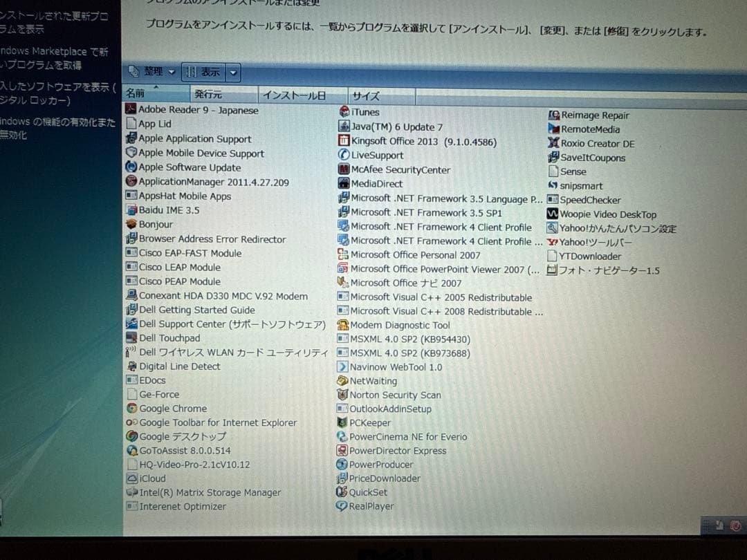
Task: Select Dell Getting Started Guide entry
Action: pos(191,310)
